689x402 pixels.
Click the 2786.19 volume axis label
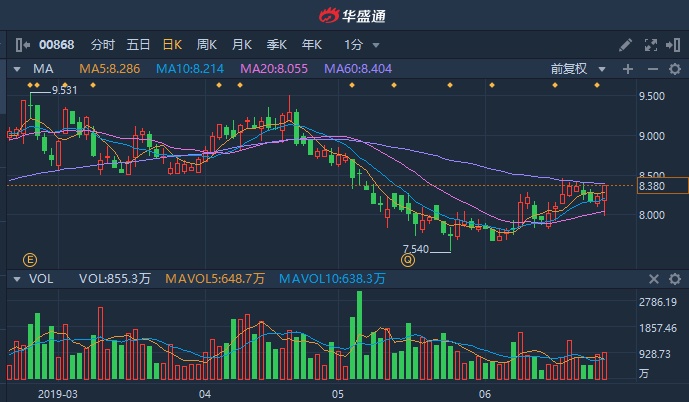pyautogui.click(x=658, y=302)
